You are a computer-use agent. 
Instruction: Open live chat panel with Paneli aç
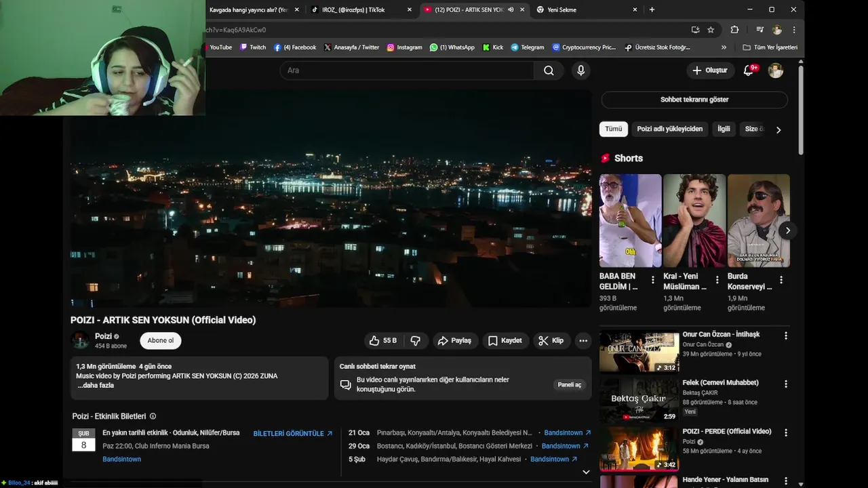click(x=569, y=385)
